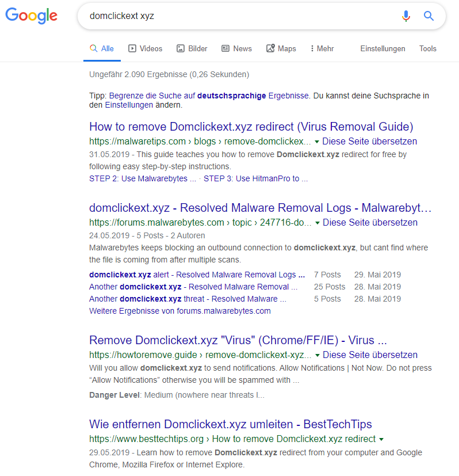Click the malwaretips.com green URL breadcrumb
The image size is (459, 476).
(x=200, y=142)
